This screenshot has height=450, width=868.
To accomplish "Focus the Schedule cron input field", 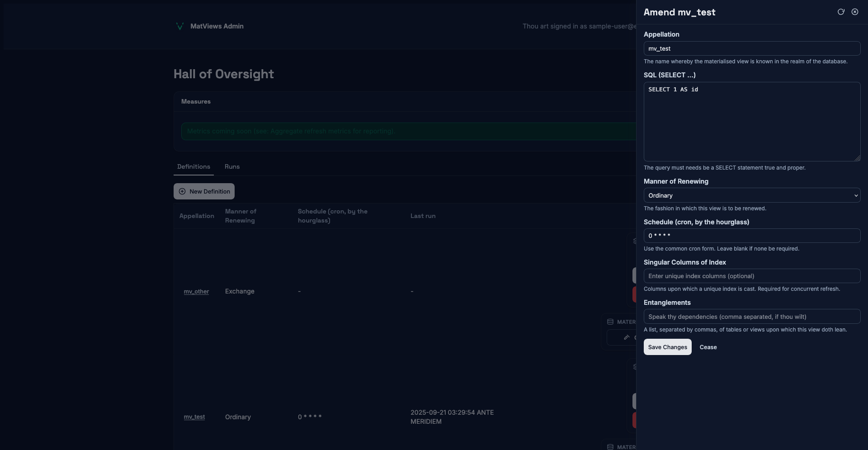I will pos(751,236).
